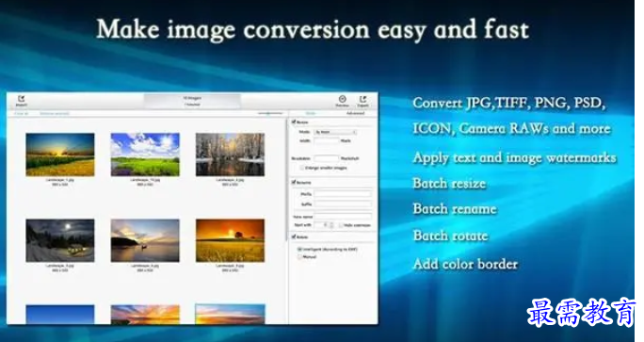Click the New name input field
The image size is (644, 342).
(x=343, y=216)
